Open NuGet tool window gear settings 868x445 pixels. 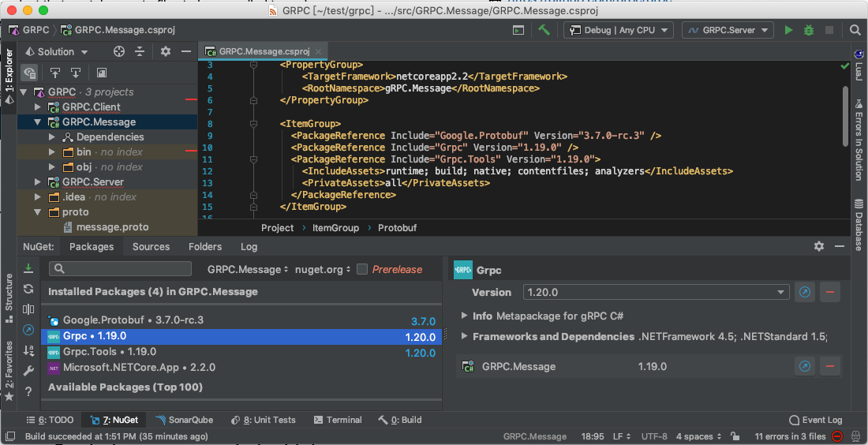[819, 246]
